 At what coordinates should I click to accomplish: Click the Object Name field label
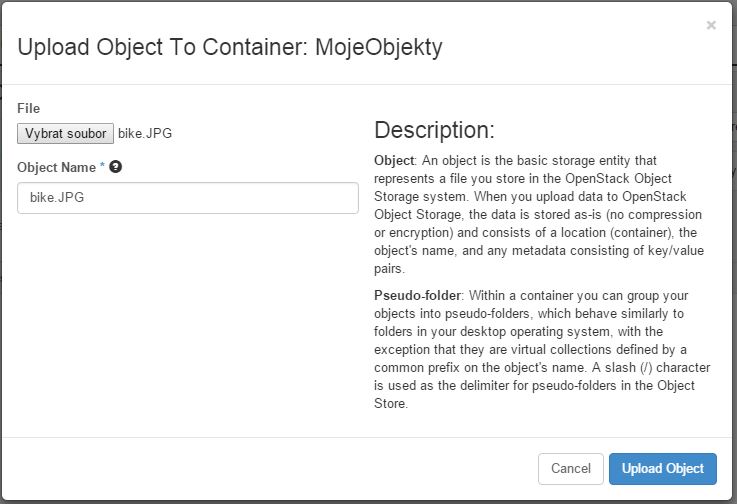coord(56,167)
